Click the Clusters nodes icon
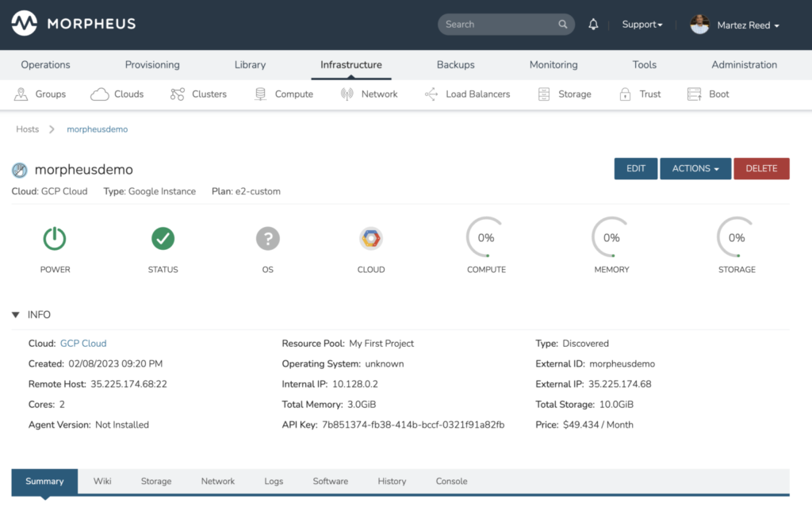812x515 pixels. tap(177, 94)
